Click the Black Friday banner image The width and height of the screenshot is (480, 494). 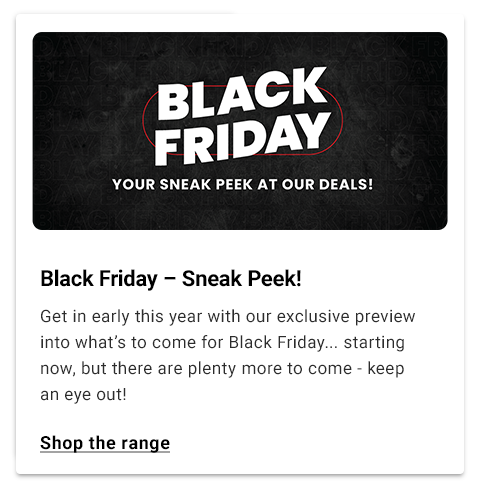click(240, 131)
